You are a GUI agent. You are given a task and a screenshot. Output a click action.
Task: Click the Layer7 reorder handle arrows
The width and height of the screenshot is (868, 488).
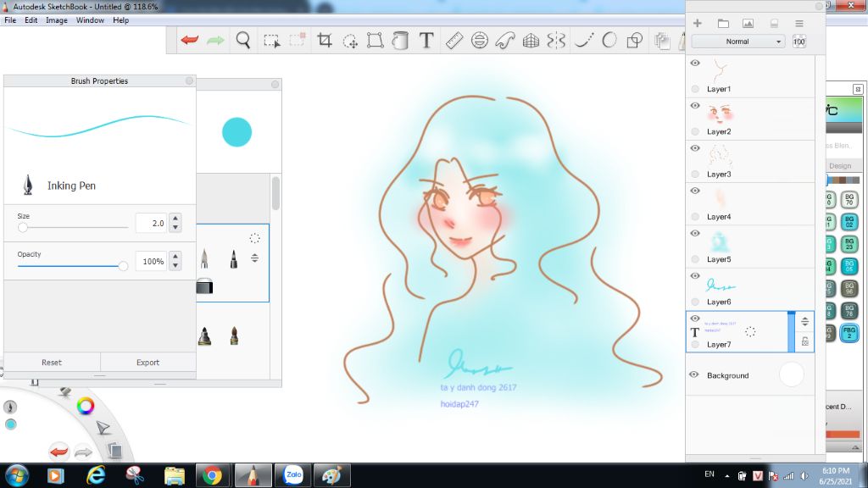pyautogui.click(x=805, y=321)
